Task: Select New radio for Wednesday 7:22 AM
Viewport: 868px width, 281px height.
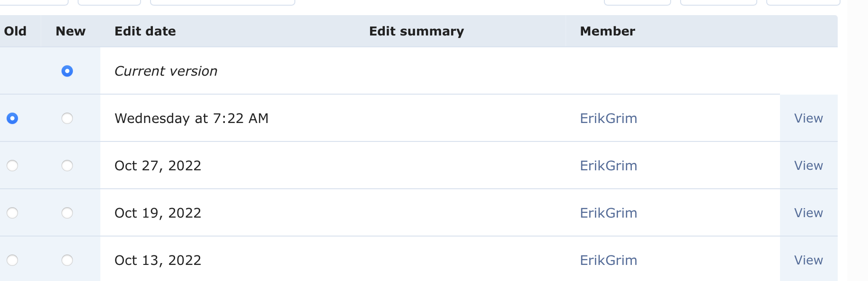Action: point(67,118)
